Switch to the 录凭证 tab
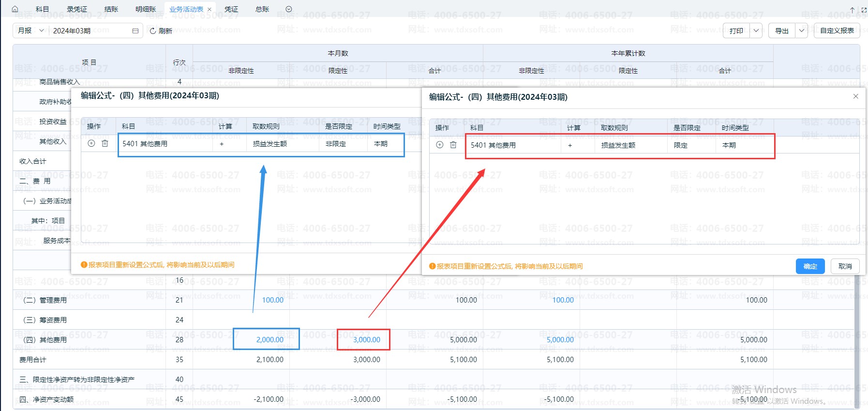This screenshot has width=868, height=411. click(x=77, y=9)
